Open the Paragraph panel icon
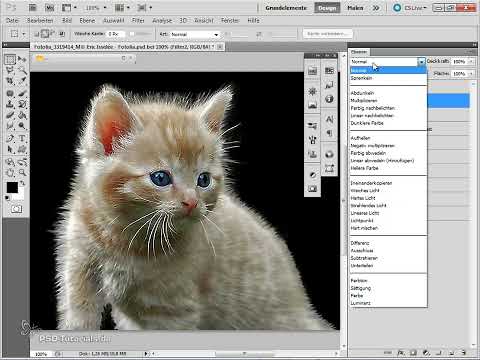Image resolution: width=480 pixels, height=360 pixels. (329, 133)
